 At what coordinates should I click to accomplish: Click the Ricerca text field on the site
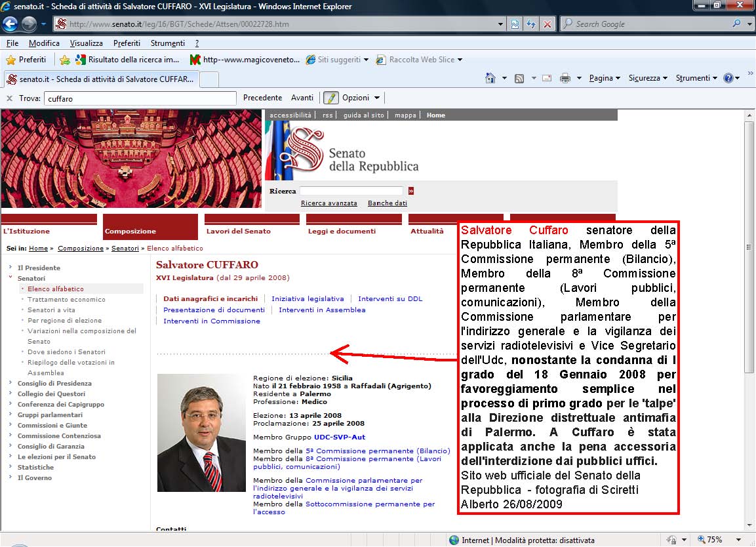coord(351,191)
